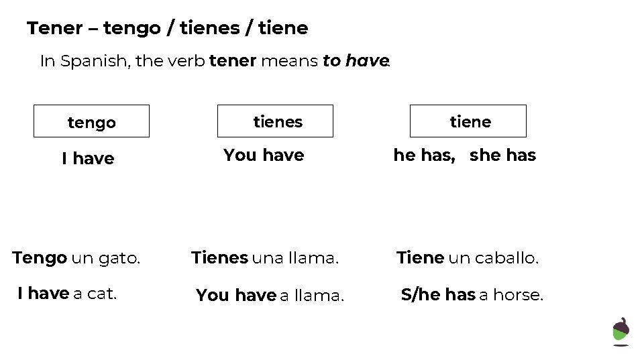Select the 'tengo' boxed word
Screen dimensions: 644x362
tap(92, 121)
